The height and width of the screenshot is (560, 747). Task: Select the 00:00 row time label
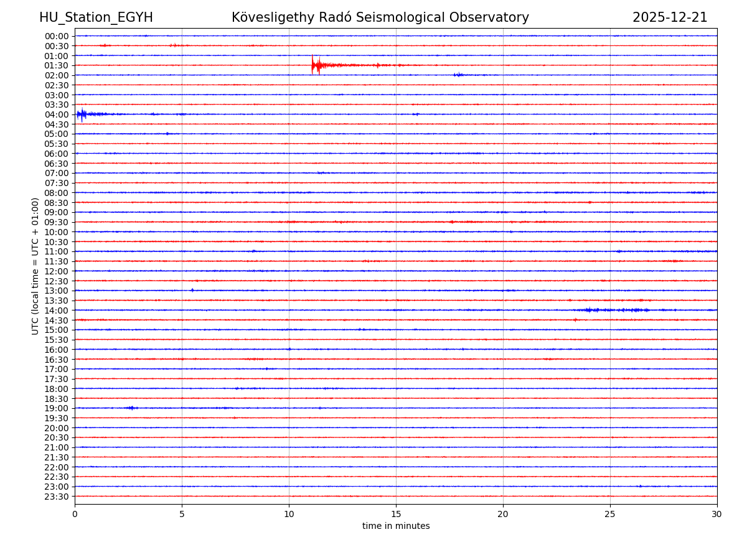[57, 36]
